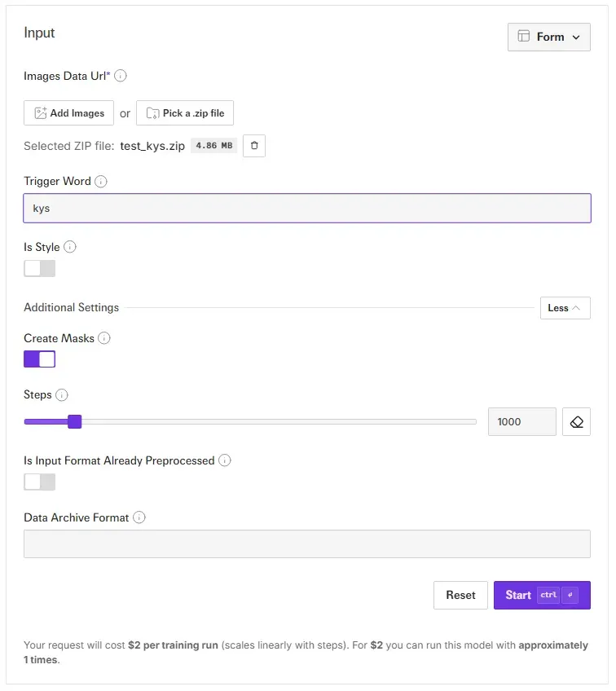Click Add Images button
Image resolution: width=616 pixels, height=691 pixels.
tap(68, 113)
